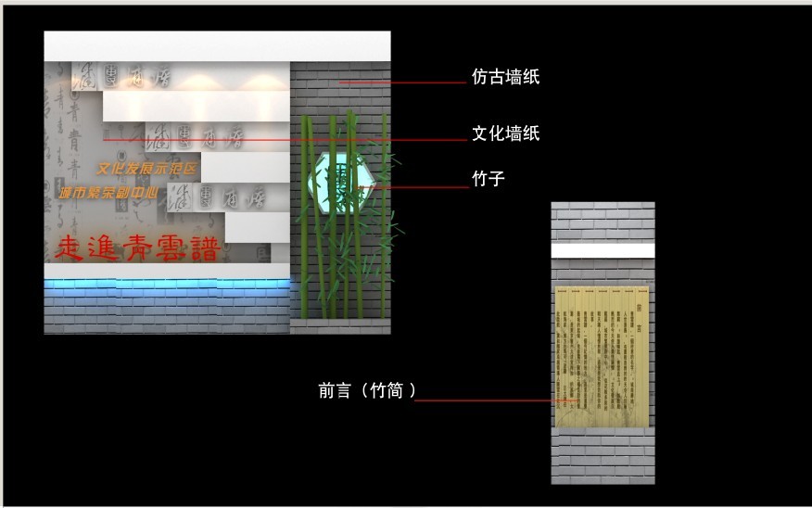Select the 竹子 annotation label

(488, 179)
